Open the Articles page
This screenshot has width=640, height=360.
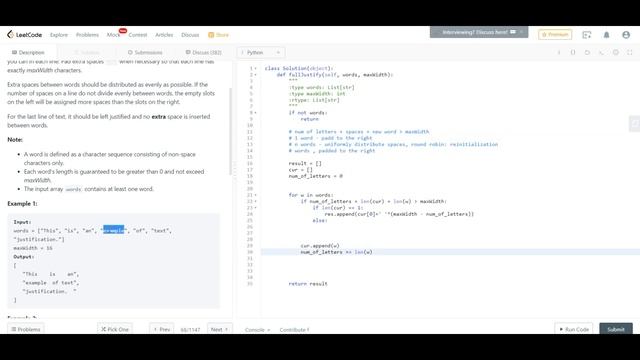pyautogui.click(x=164, y=35)
